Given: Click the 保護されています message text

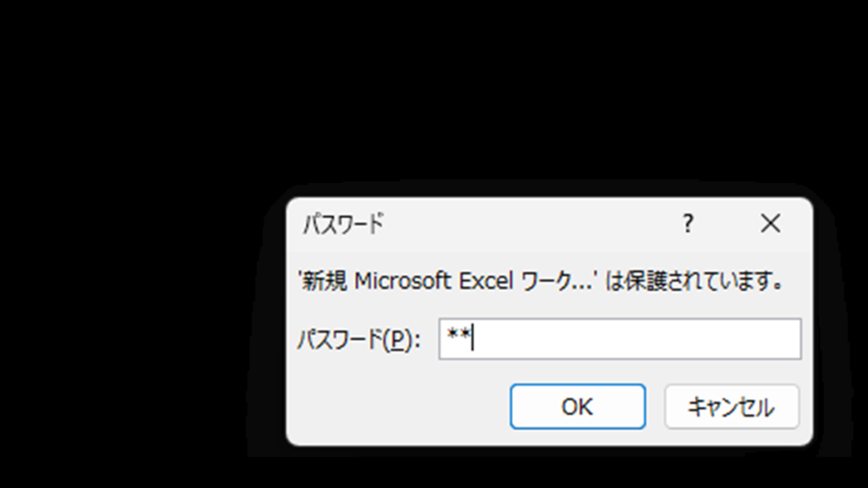Looking at the screenshot, I should tap(695, 281).
